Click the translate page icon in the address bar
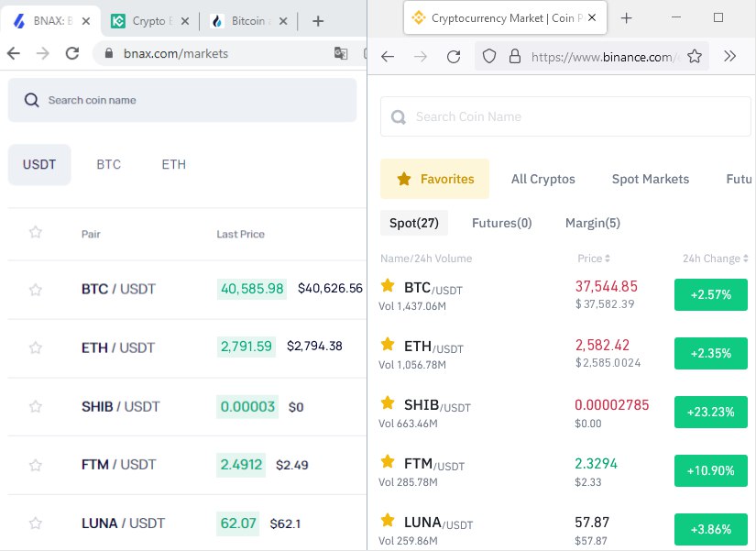 341,53
